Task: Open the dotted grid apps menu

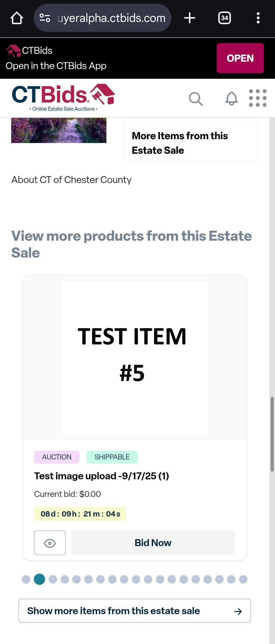Action: [x=258, y=98]
